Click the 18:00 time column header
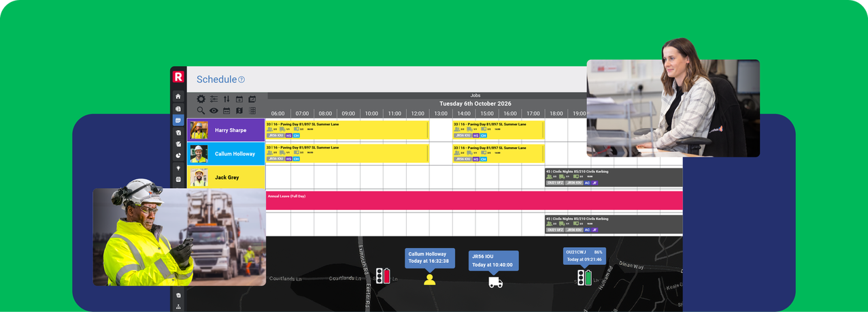This screenshot has height=312, width=868. 556,114
